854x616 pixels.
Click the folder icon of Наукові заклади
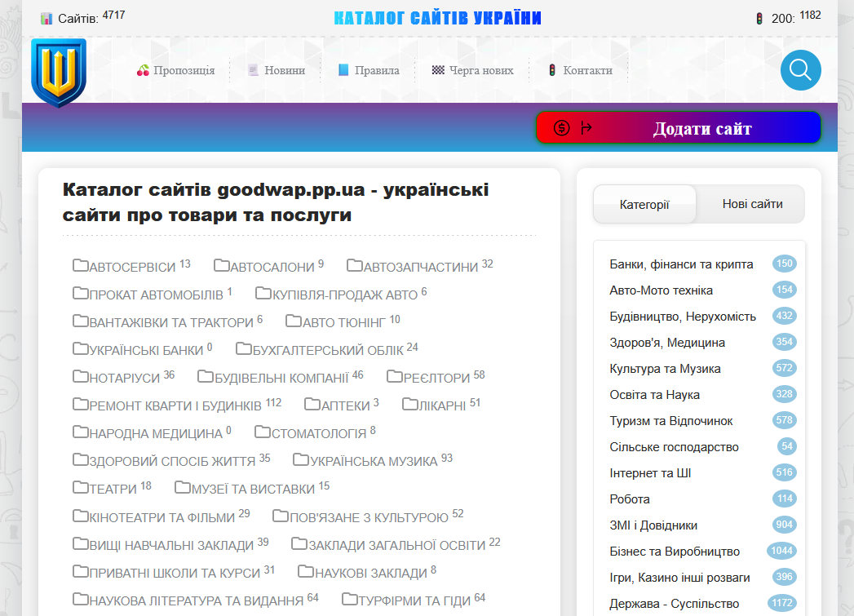[x=306, y=571]
